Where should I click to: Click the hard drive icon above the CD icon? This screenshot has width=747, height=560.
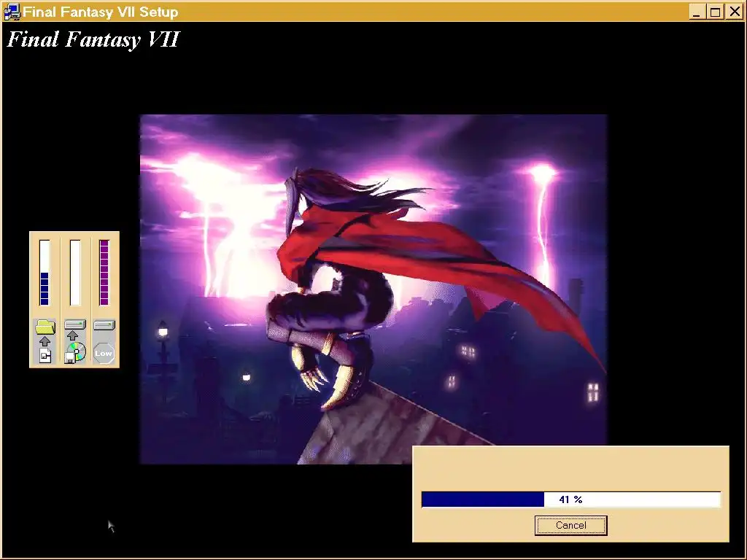tap(75, 324)
